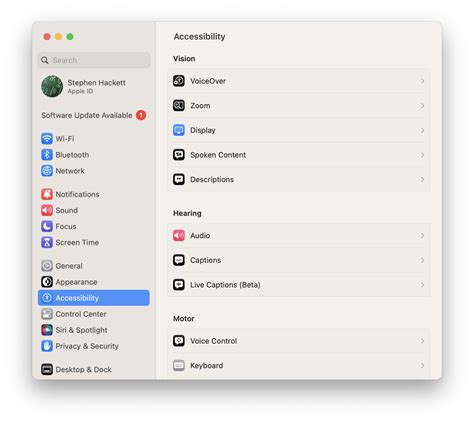Screen dimensions: 474x422
Task: Expand Descriptions row chevron
Action: tap(422, 180)
